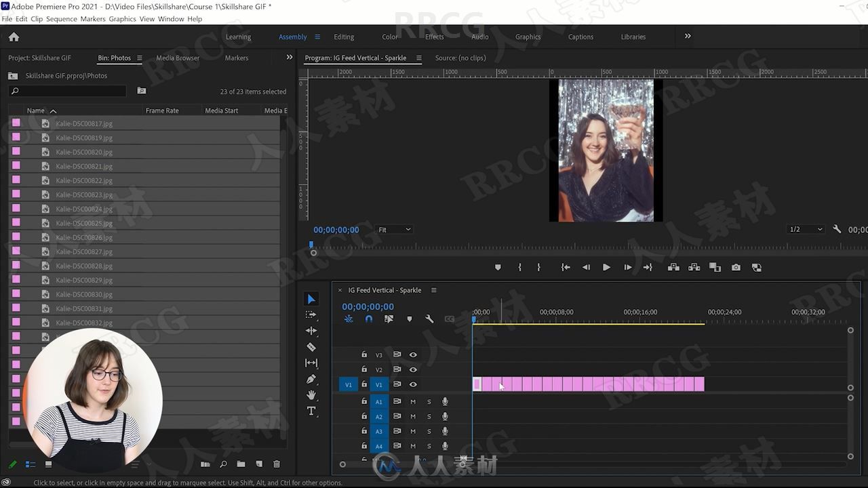The image size is (868, 488).
Task: Click pink label swatch of Kalie-DSC00817.jpg
Action: click(16, 123)
